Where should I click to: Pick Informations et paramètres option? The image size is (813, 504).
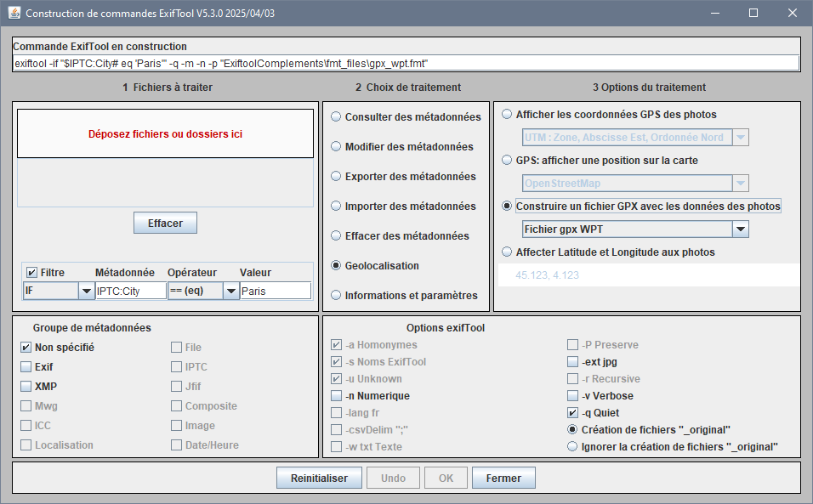336,295
